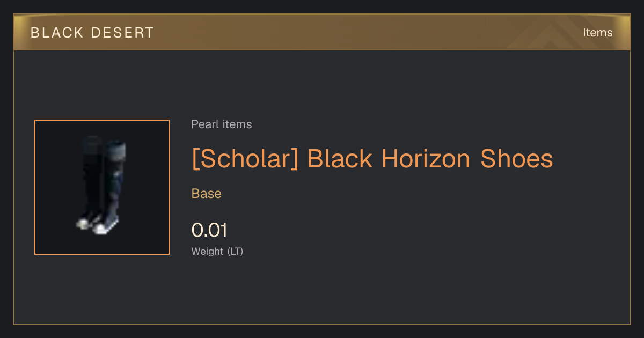This screenshot has width=644, height=338.
Task: Open the [Scholar] Black Horizon Shoes title
Action: coord(372,158)
